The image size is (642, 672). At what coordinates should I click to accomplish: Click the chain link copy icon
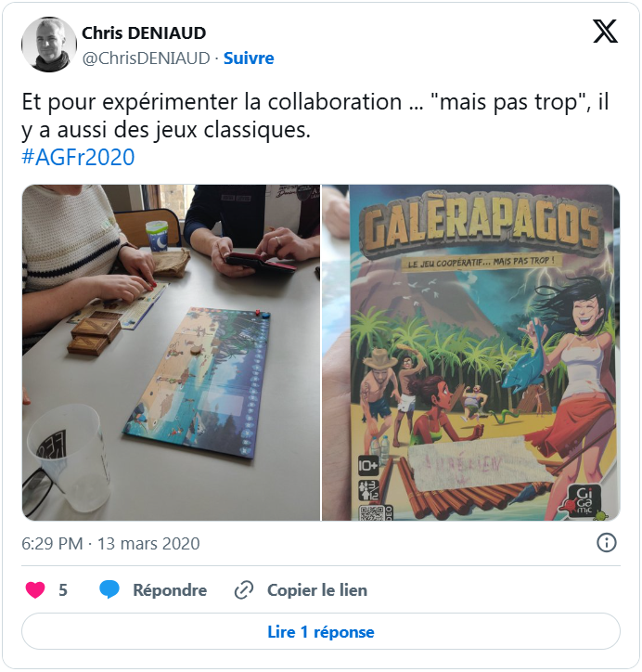click(244, 590)
